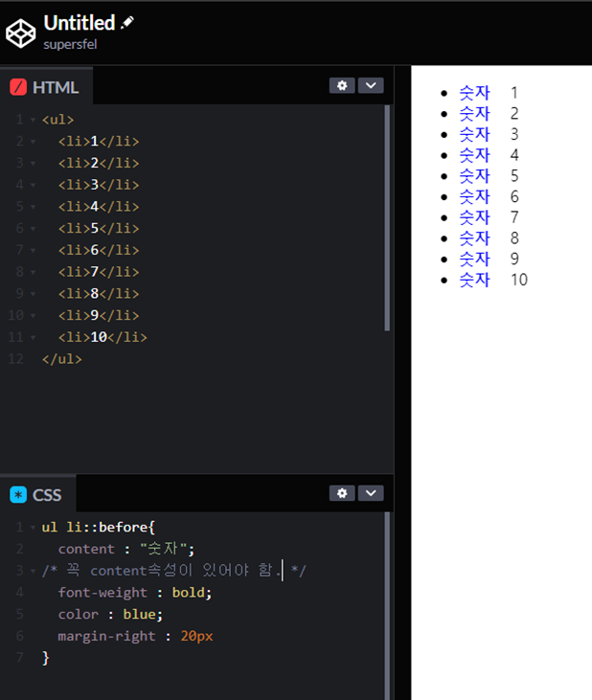Collapse fold arrow on HTML line 2

click(33, 142)
